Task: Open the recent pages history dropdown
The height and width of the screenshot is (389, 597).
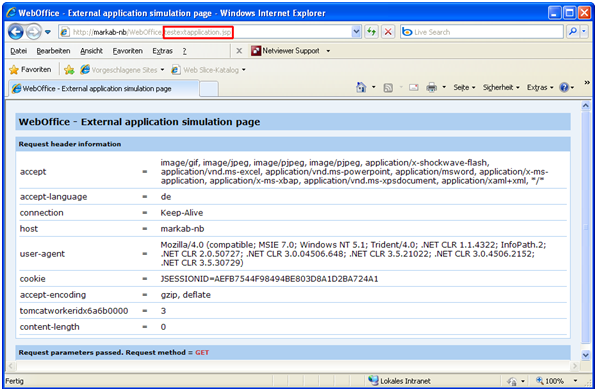Action: coord(48,32)
